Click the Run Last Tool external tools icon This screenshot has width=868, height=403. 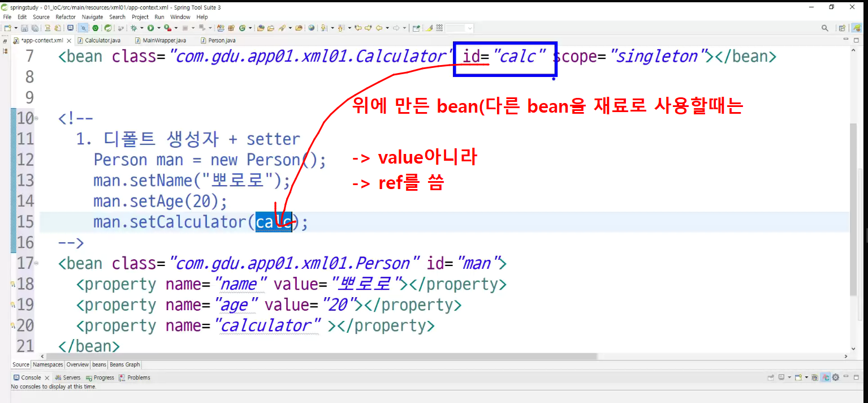click(x=167, y=28)
